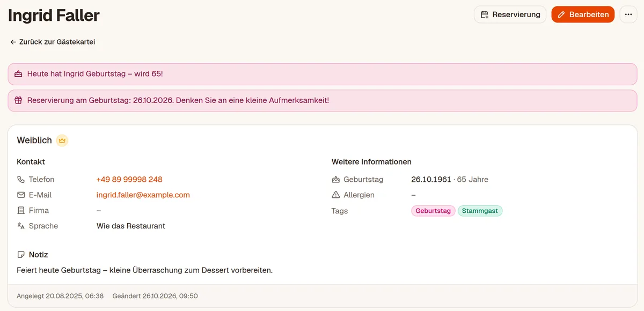Click the Kontakt section heading

(31, 162)
